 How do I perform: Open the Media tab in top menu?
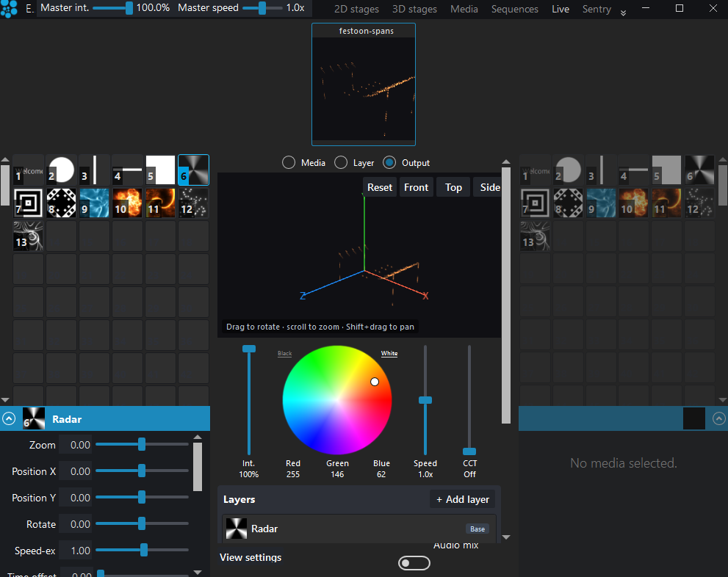coord(464,9)
